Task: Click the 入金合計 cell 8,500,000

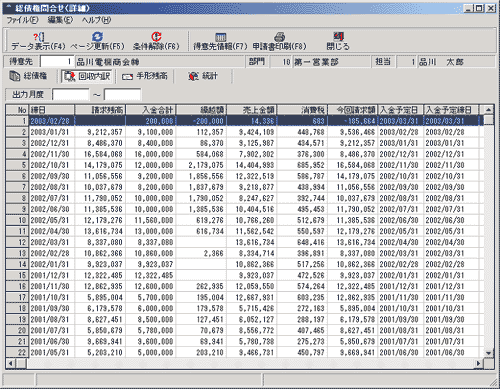Action: [151, 319]
